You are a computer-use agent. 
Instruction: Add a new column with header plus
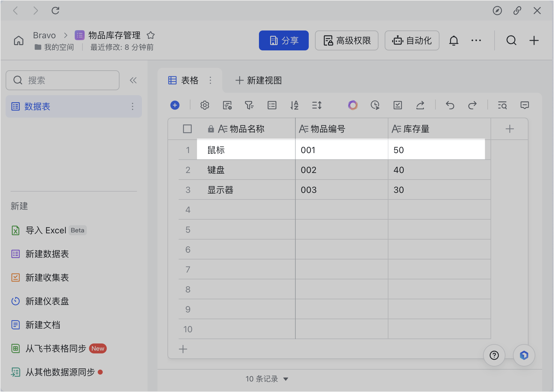(x=510, y=129)
